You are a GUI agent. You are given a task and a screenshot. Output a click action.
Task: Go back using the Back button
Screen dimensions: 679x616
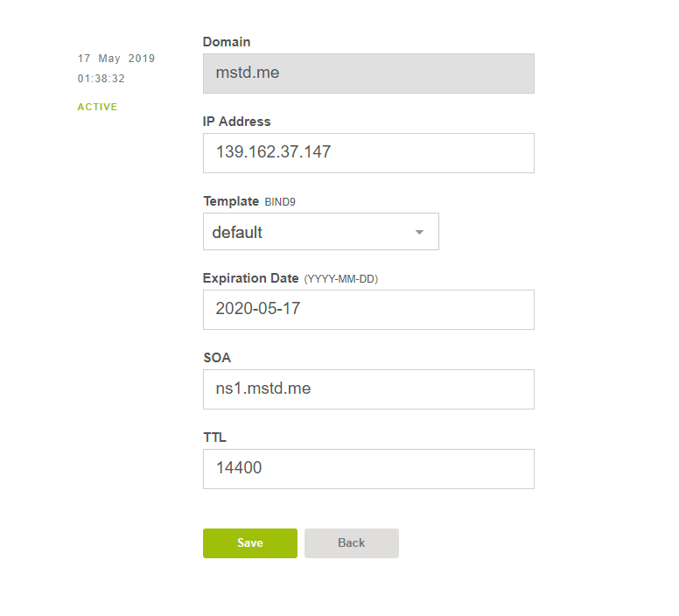click(352, 543)
